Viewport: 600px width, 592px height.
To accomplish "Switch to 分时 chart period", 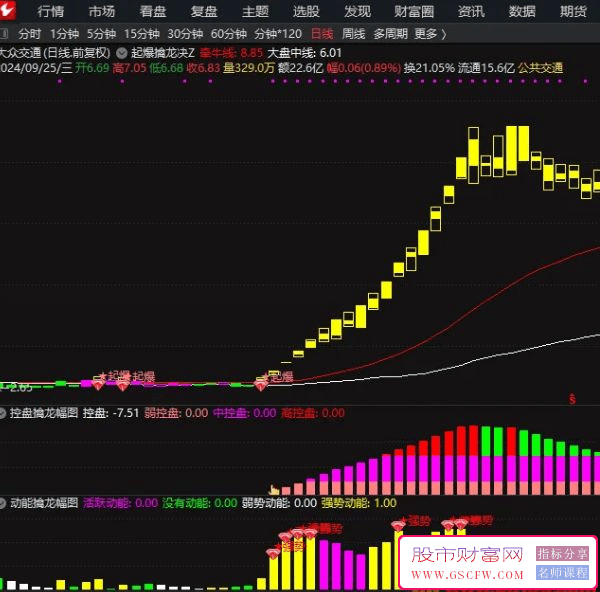I will (x=29, y=34).
